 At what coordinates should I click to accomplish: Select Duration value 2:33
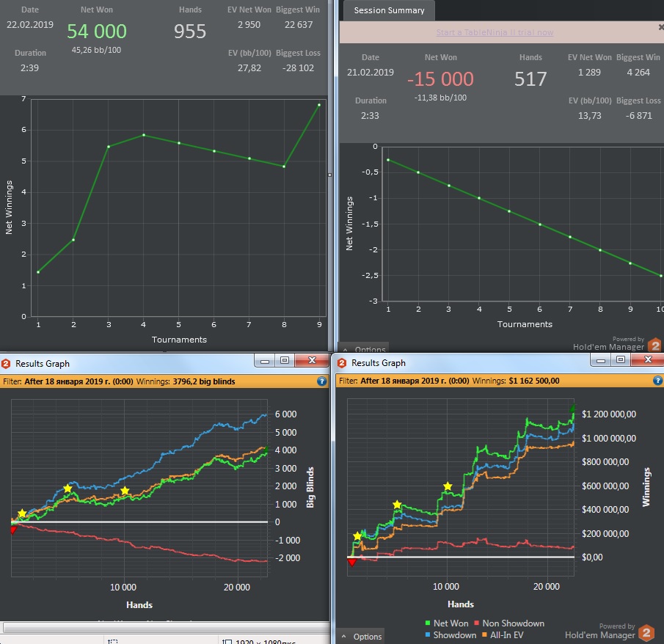[370, 116]
